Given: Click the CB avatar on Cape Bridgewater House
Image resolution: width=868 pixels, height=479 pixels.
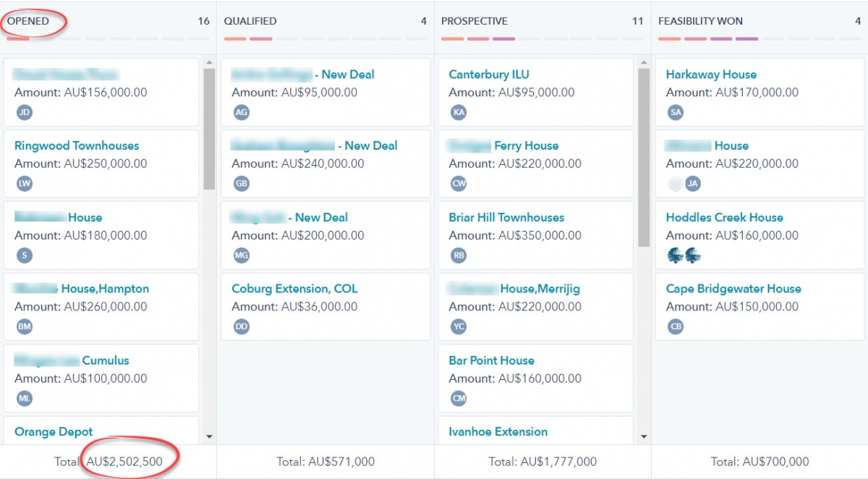Looking at the screenshot, I should [x=675, y=326].
